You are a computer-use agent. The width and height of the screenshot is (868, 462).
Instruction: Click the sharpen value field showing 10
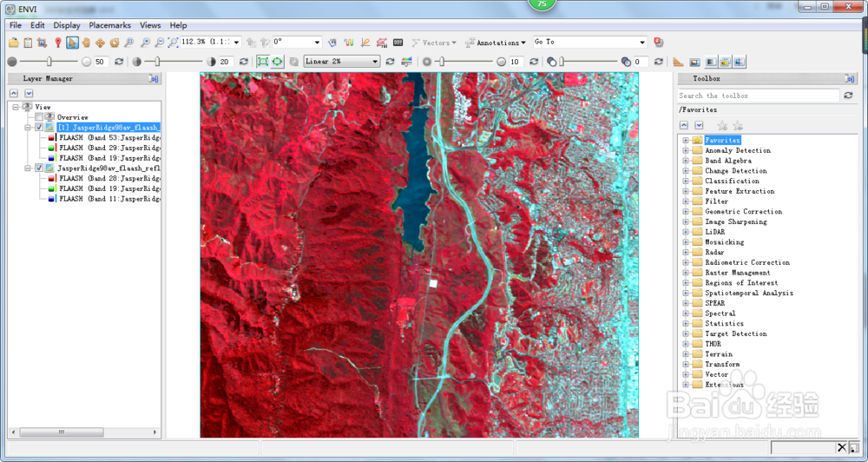point(516,62)
